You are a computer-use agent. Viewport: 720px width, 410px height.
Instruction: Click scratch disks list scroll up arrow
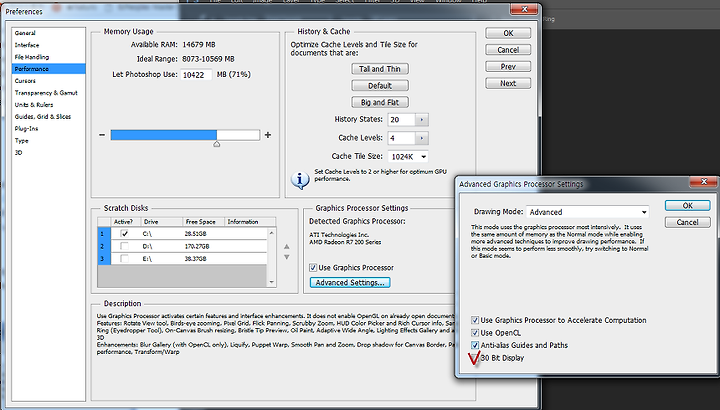pos(271,233)
